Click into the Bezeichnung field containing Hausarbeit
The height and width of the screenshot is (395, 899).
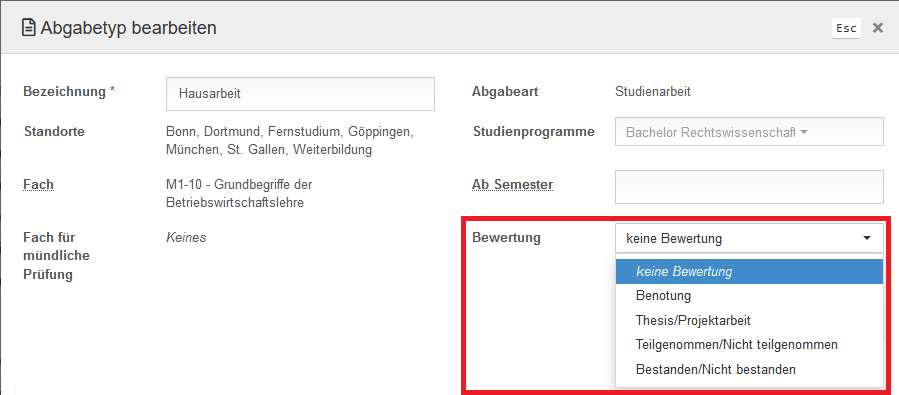300,94
